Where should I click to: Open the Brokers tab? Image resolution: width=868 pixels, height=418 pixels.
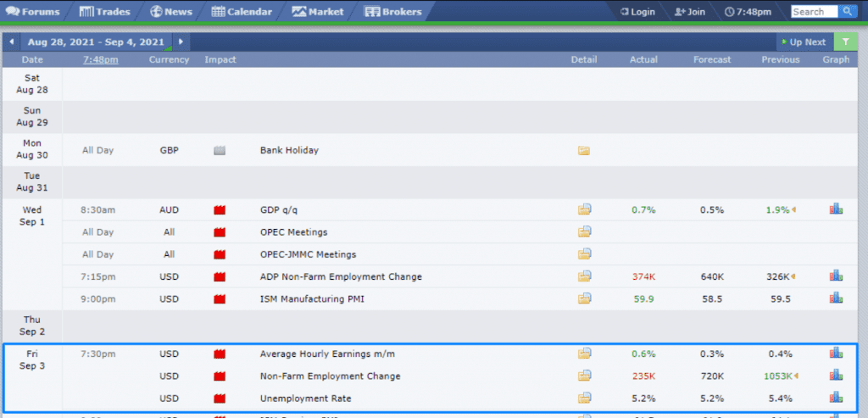tap(393, 12)
